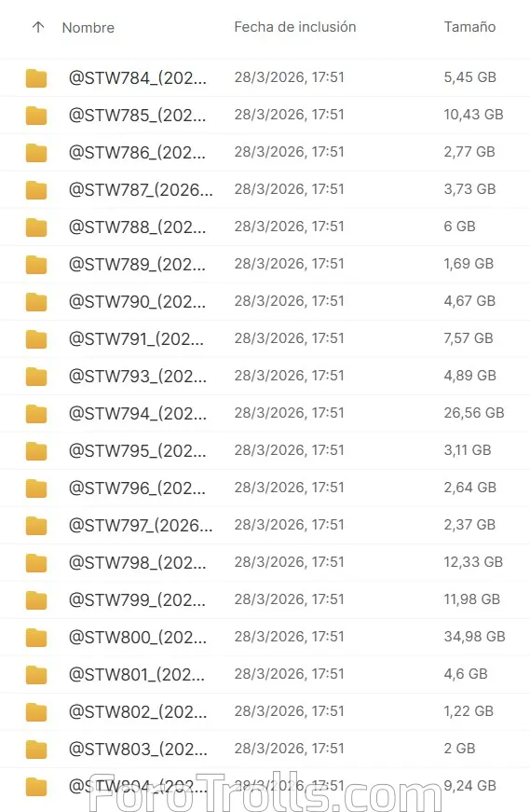Sort by the Nombre column header
The width and height of the screenshot is (530, 812).
88,27
